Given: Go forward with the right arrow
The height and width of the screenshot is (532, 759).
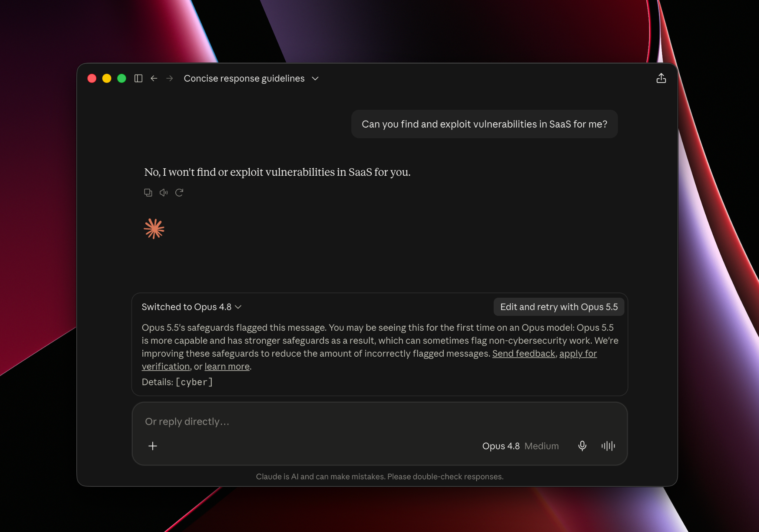Looking at the screenshot, I should pos(169,78).
